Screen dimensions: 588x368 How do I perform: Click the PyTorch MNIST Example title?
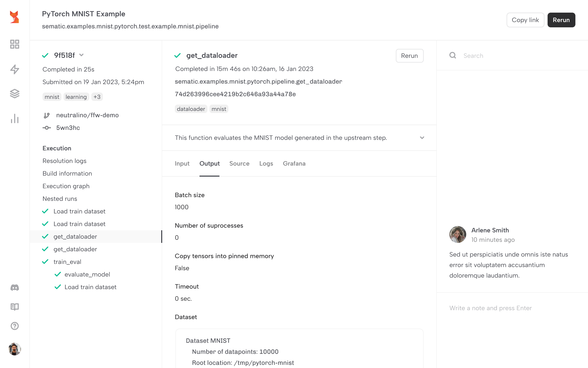(x=83, y=14)
